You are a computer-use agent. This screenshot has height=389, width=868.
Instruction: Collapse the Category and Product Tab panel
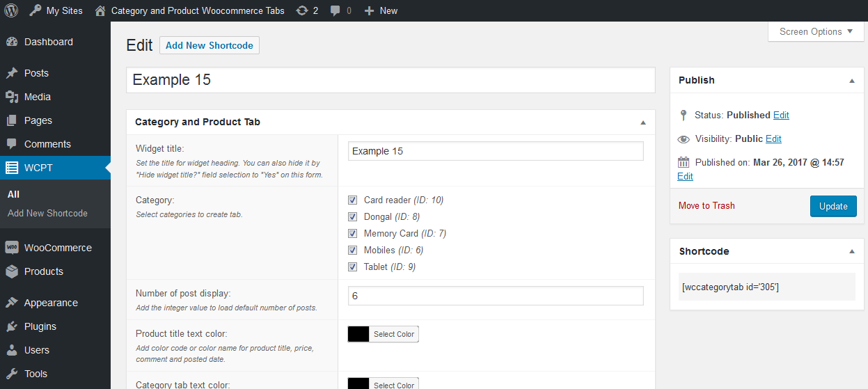coord(642,122)
